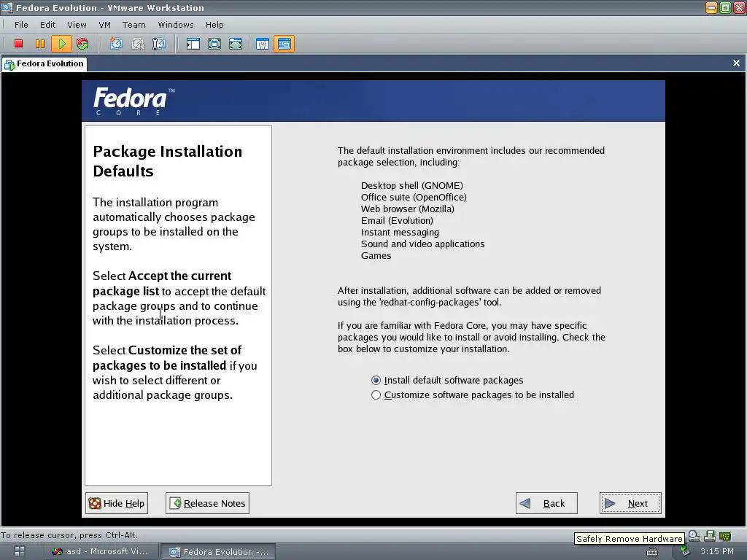Viewport: 747px width, 560px height.
Task: Click the hard disk device status icon
Action: [x=694, y=536]
